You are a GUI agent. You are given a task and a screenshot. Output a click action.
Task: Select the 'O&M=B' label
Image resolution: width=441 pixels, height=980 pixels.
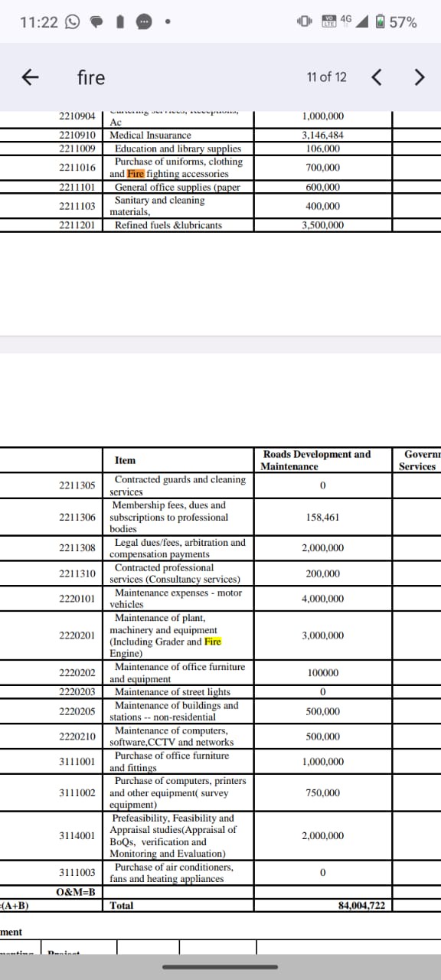tap(76, 892)
